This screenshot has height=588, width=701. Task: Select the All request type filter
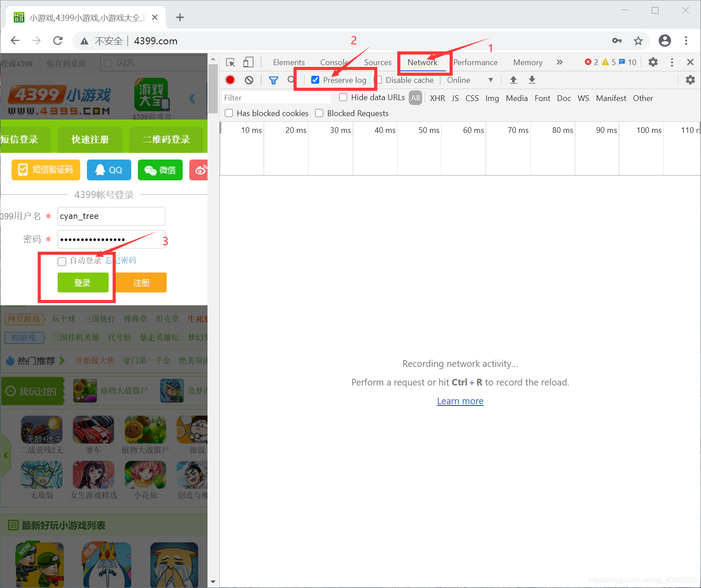tap(415, 98)
